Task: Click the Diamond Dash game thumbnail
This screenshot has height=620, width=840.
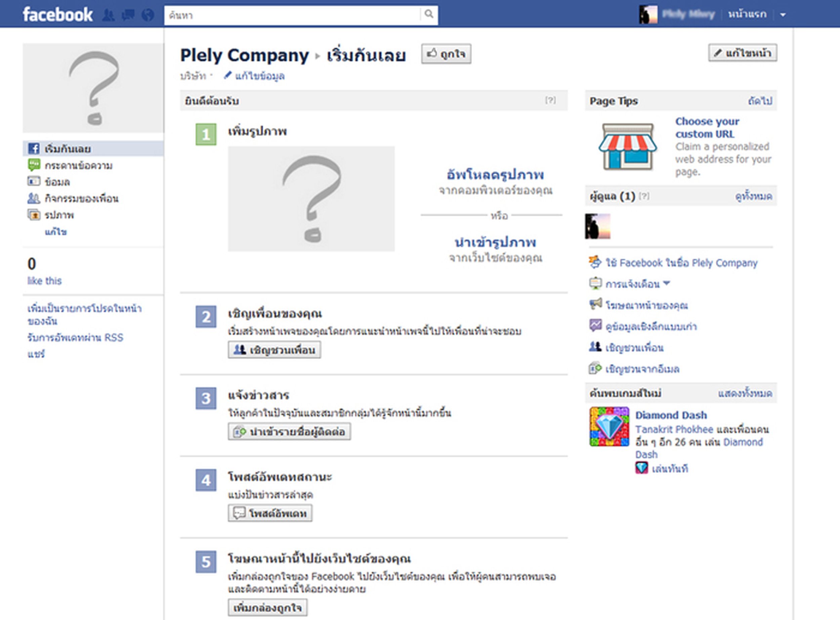Action: (x=610, y=427)
